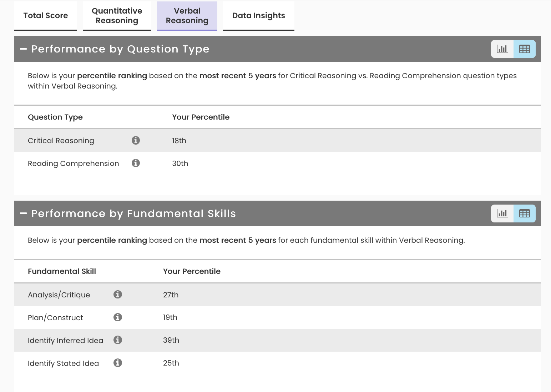Switch Question Type section to table view
The height and width of the screenshot is (392, 551).
click(524, 49)
